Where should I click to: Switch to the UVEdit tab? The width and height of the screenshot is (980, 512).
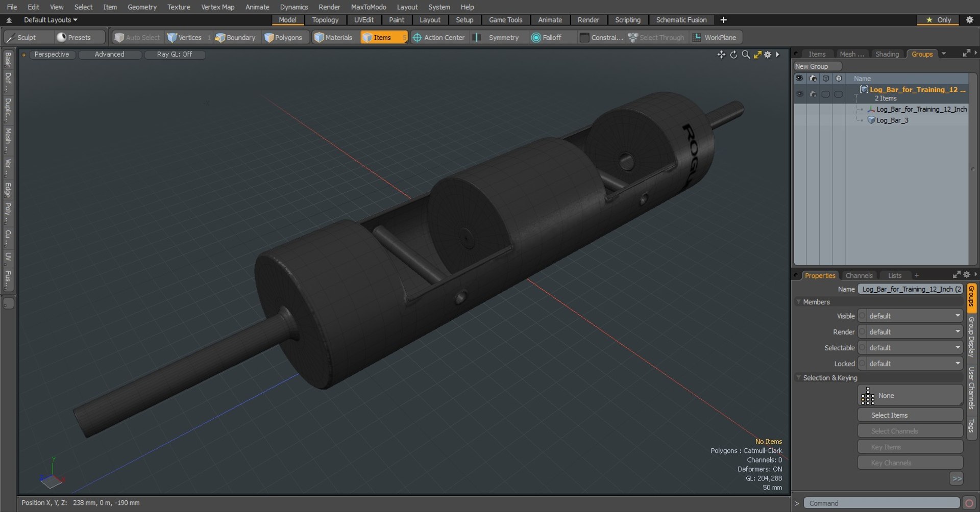(364, 20)
